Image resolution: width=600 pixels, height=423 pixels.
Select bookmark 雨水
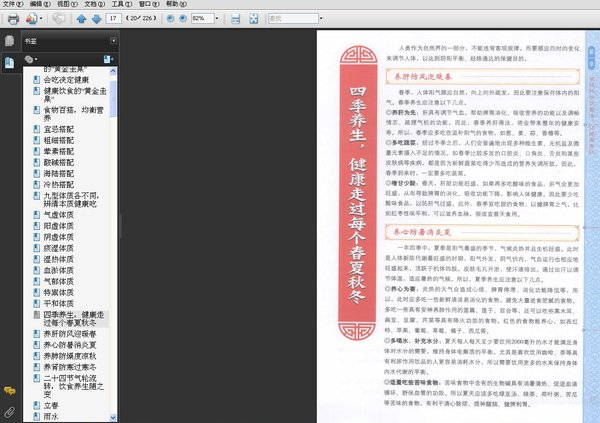pos(51,416)
